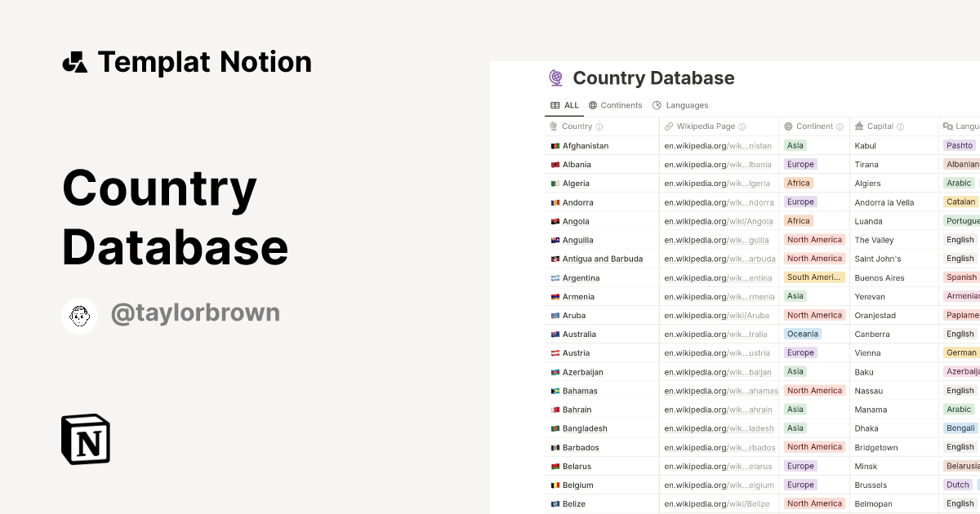Image resolution: width=980 pixels, height=514 pixels.
Task: Click the @taylorbrown avatar image
Action: pyautogui.click(x=80, y=316)
